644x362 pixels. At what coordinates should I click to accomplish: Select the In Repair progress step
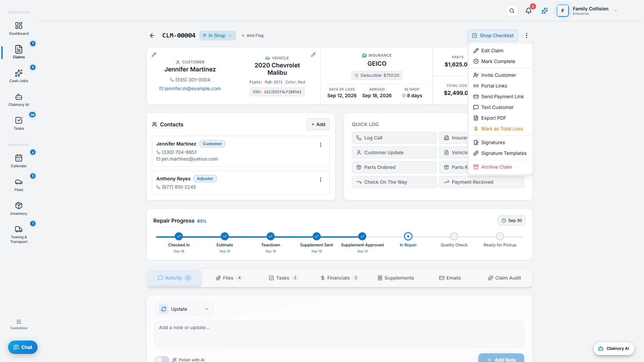[408, 236]
